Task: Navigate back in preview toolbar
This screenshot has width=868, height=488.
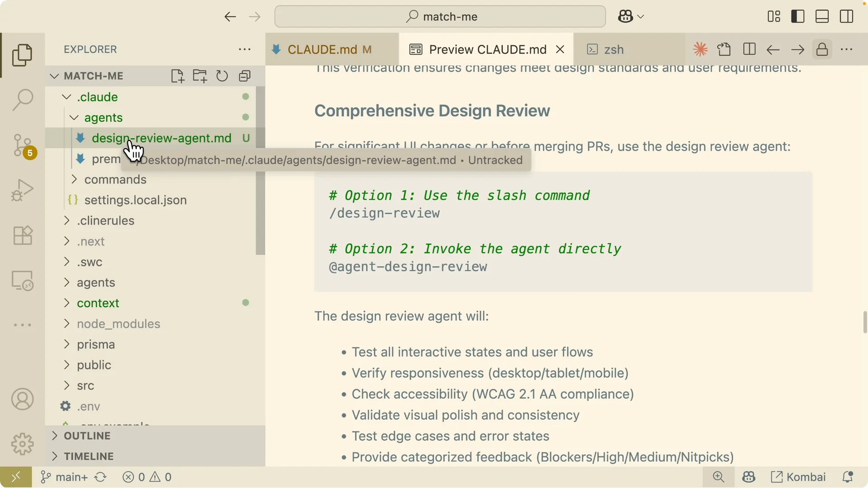Action: (x=773, y=49)
